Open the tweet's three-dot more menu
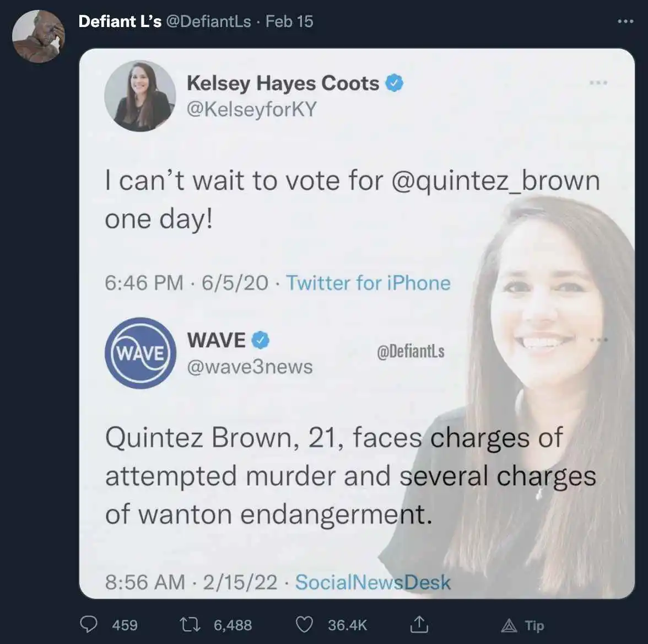648x644 pixels. pyautogui.click(x=625, y=22)
